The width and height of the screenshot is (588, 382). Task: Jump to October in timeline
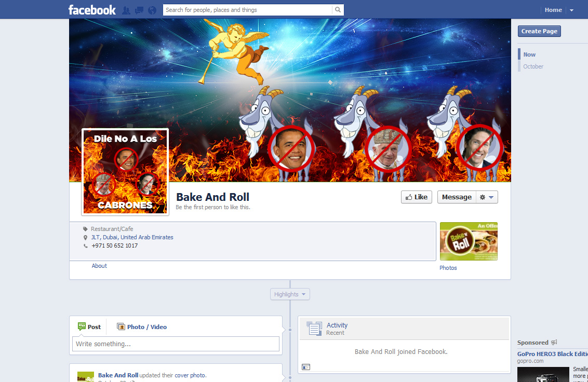[x=533, y=66]
